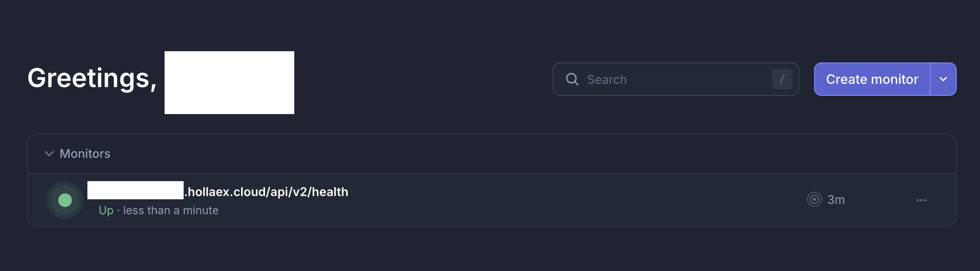The image size is (980, 271).
Task: Click the green Up status indicator dot
Action: click(x=65, y=200)
